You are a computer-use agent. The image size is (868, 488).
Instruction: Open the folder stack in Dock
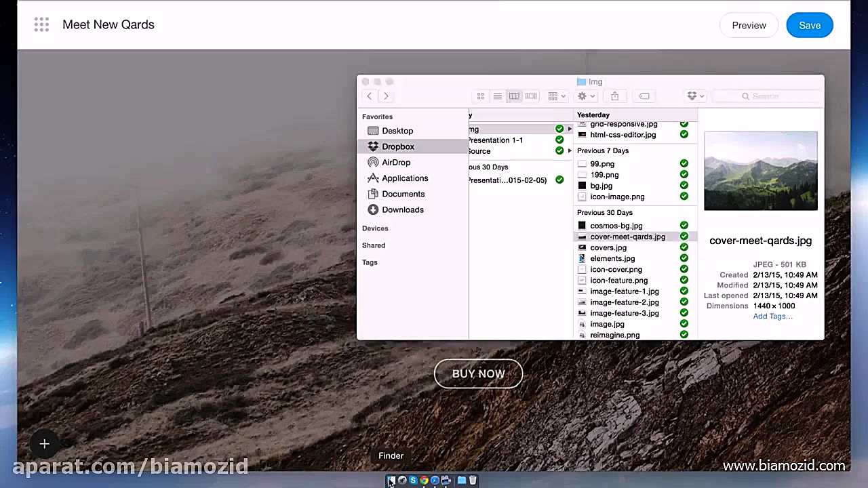[x=462, y=481]
